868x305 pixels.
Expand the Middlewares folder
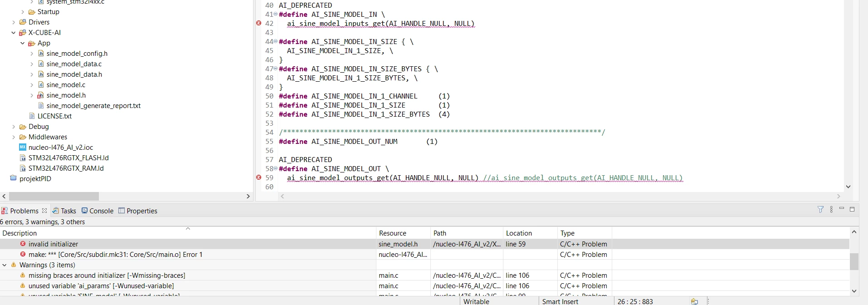[13, 137]
